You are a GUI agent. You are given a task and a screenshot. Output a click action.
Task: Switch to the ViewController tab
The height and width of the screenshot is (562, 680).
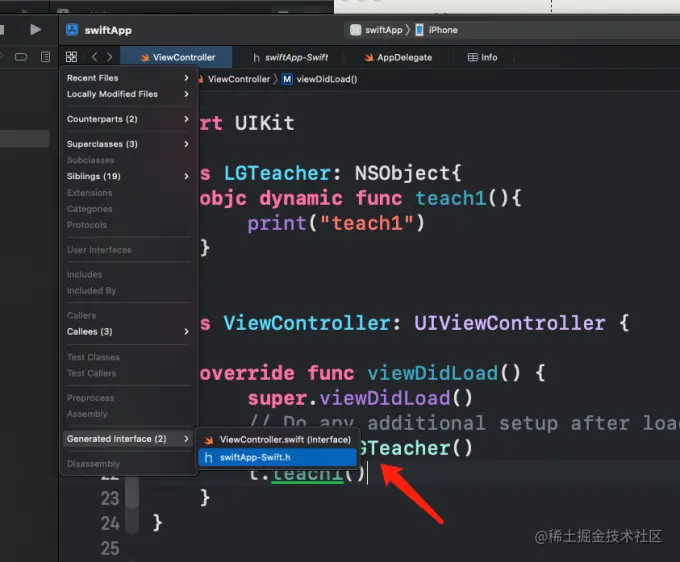point(177,57)
